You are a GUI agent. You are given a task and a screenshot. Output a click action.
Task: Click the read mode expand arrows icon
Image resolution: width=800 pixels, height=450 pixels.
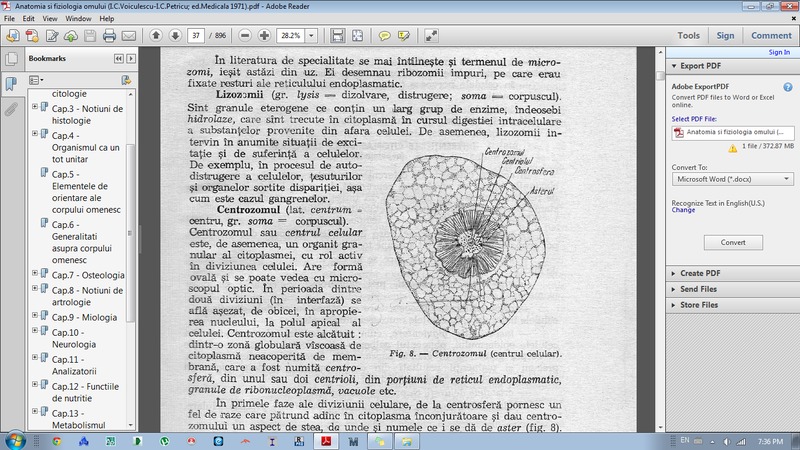click(x=431, y=35)
